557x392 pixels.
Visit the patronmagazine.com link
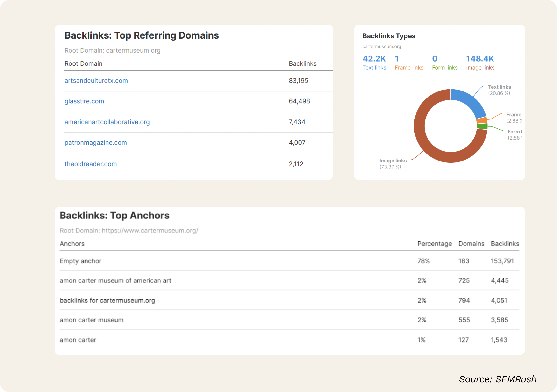[x=96, y=143]
